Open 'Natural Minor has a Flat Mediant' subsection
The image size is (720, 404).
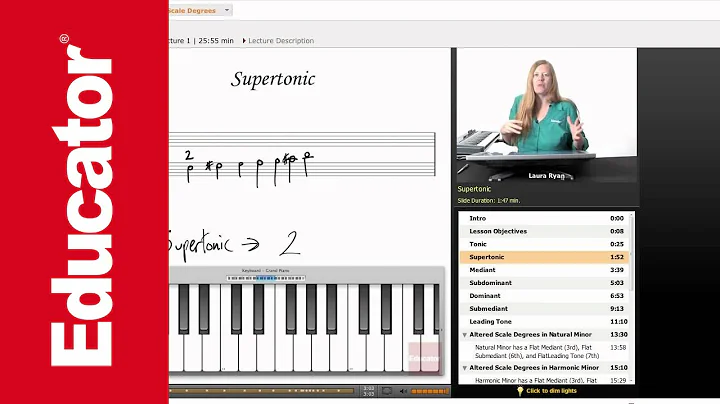click(x=537, y=352)
